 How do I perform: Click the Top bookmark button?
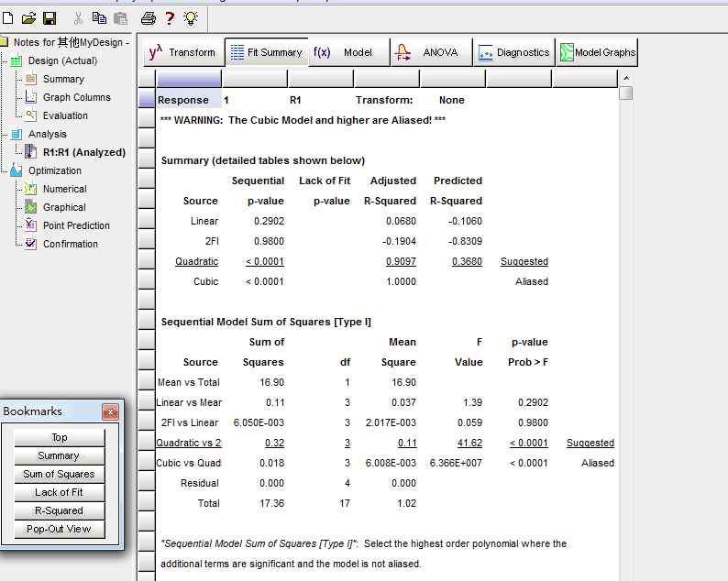[x=60, y=438]
